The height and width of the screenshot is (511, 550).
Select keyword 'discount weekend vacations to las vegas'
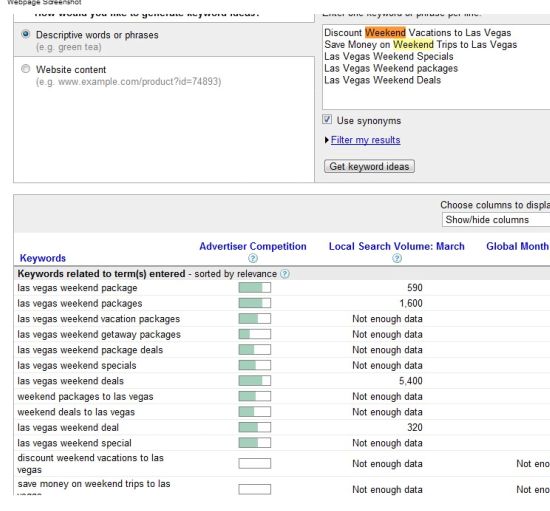pos(90,464)
